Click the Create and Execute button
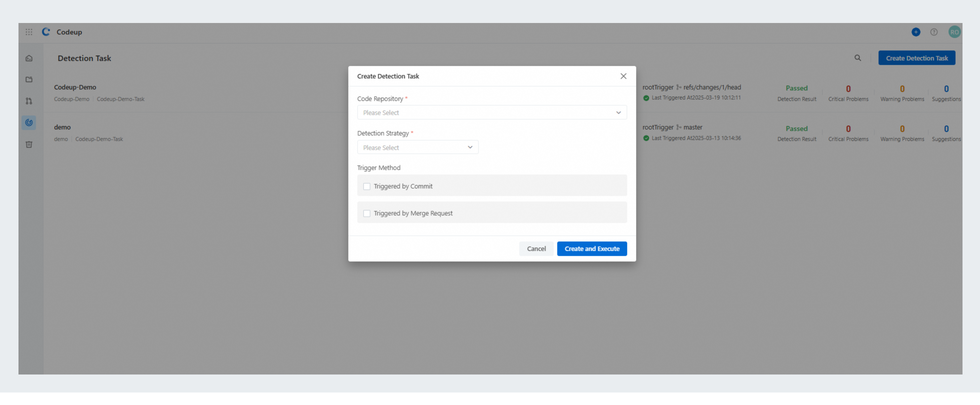This screenshot has width=980, height=405. point(592,248)
